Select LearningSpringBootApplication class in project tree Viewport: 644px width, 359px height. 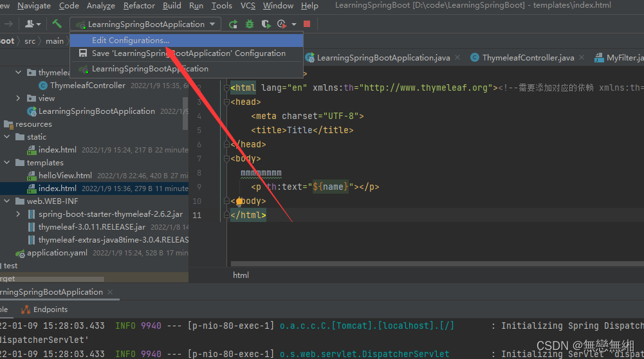click(x=97, y=111)
